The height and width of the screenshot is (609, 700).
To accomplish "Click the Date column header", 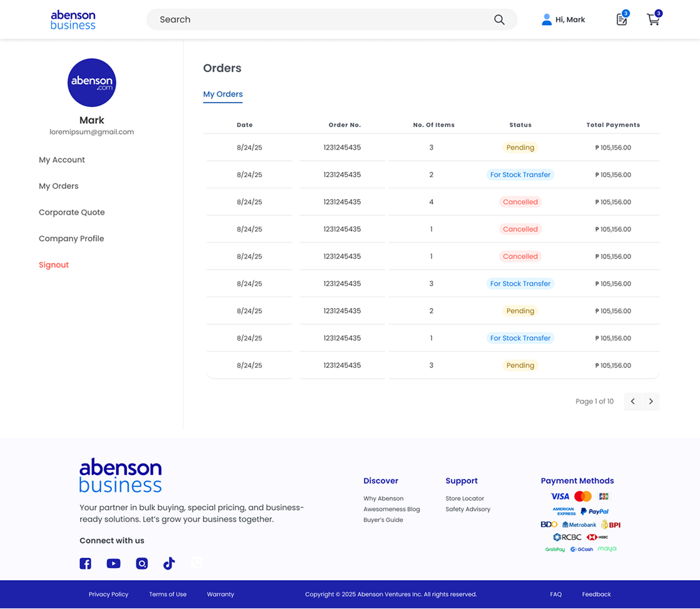I will pyautogui.click(x=245, y=125).
